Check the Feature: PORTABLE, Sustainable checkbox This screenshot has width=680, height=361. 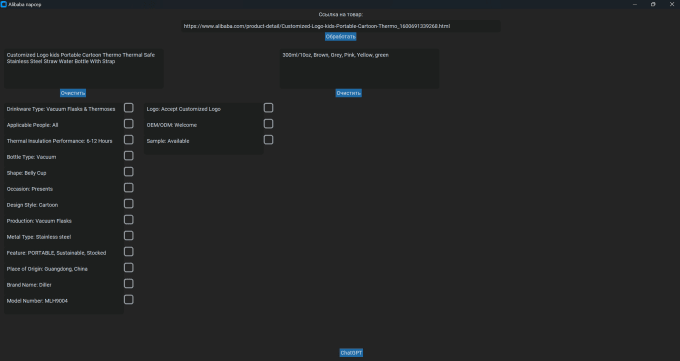(x=128, y=252)
